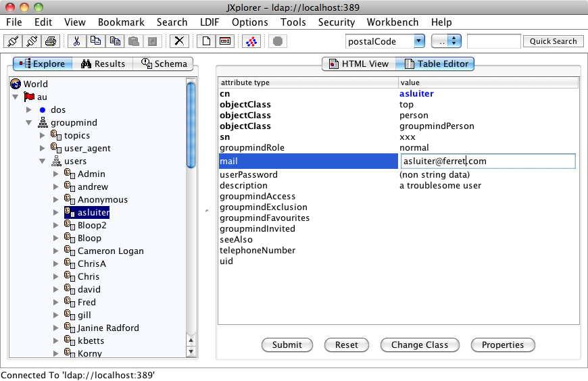Click the Change Class button
The width and height of the screenshot is (588, 381).
click(x=420, y=345)
